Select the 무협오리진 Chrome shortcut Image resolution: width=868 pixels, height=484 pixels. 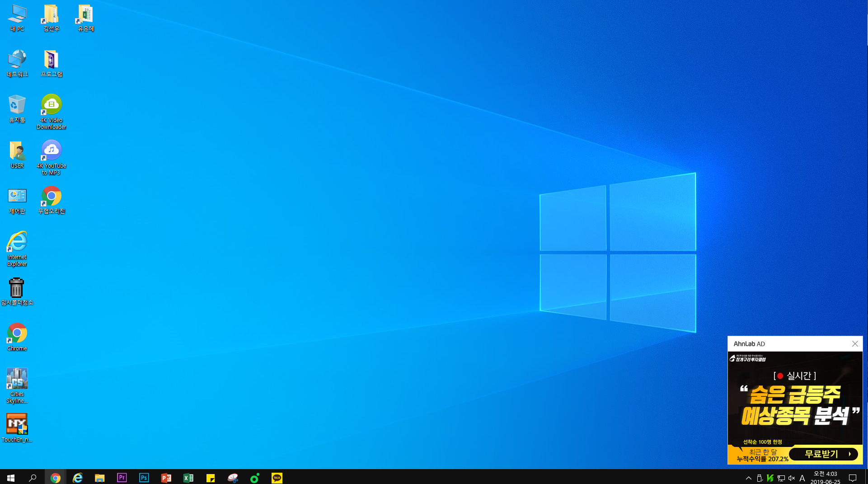[51, 201]
